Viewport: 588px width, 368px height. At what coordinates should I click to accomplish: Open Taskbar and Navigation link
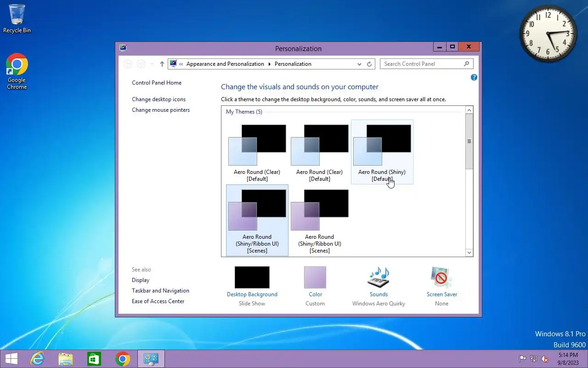tap(160, 291)
